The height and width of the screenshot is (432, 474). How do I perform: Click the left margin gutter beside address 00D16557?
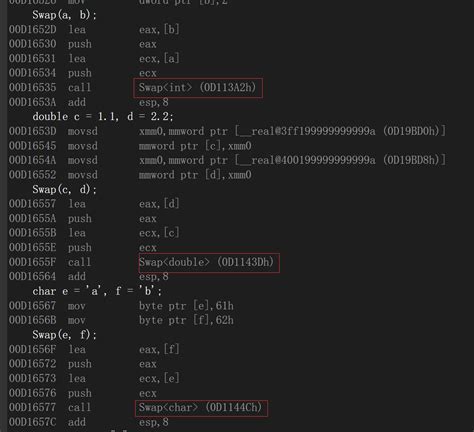tap(4, 204)
